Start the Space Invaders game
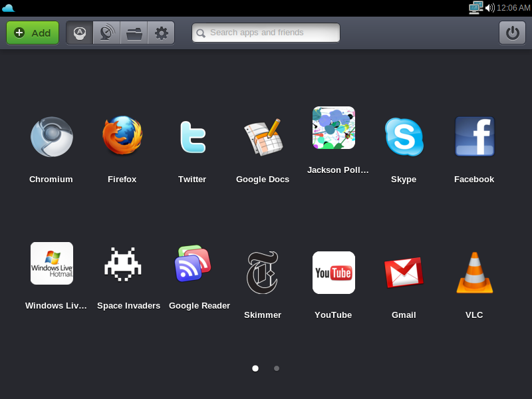 click(122, 263)
